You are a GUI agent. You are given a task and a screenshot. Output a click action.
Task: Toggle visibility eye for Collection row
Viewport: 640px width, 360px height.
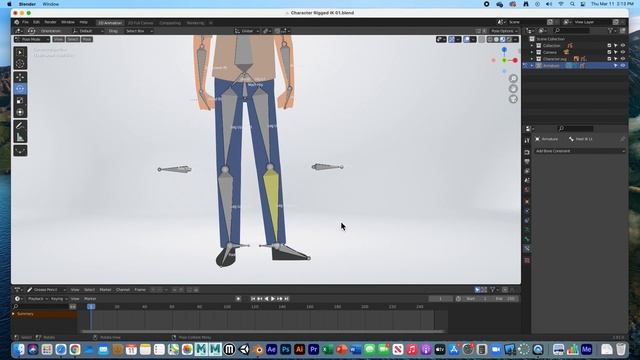622,46
